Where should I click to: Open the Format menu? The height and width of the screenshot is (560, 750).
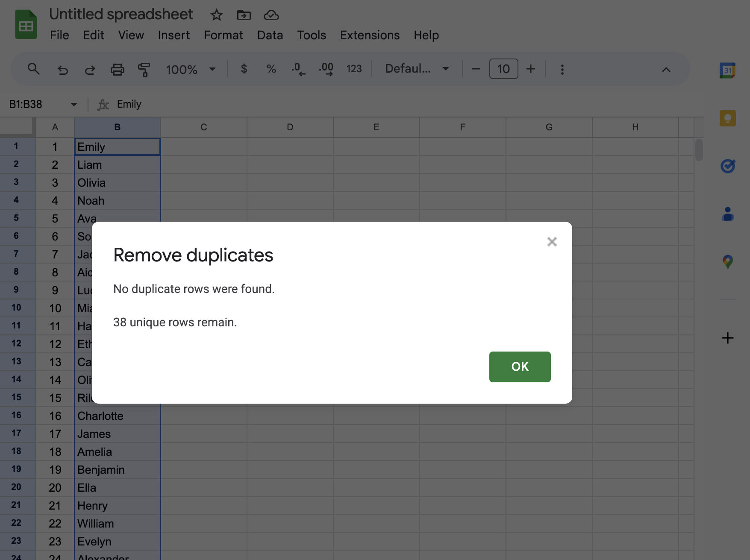[223, 35]
